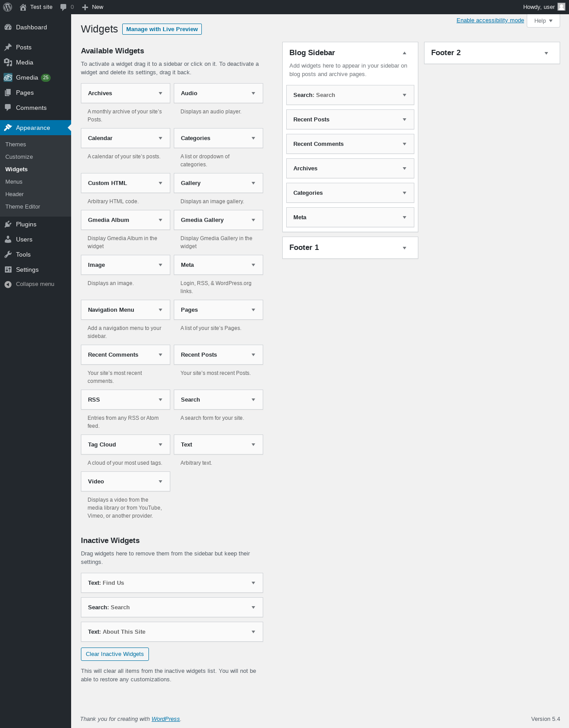Expand the Search widget in Blog Sidebar
569x728 pixels.
click(x=405, y=95)
